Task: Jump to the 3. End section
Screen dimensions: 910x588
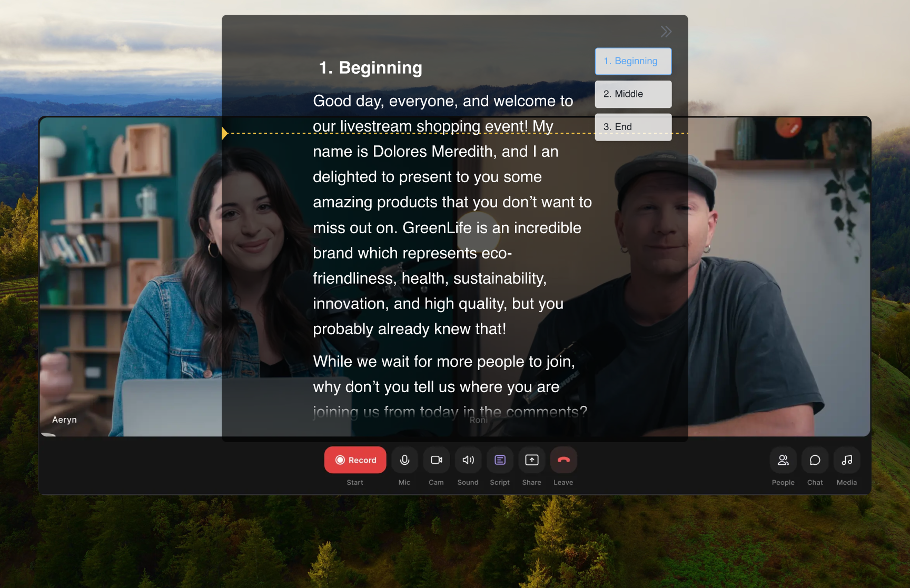Action: [633, 127]
